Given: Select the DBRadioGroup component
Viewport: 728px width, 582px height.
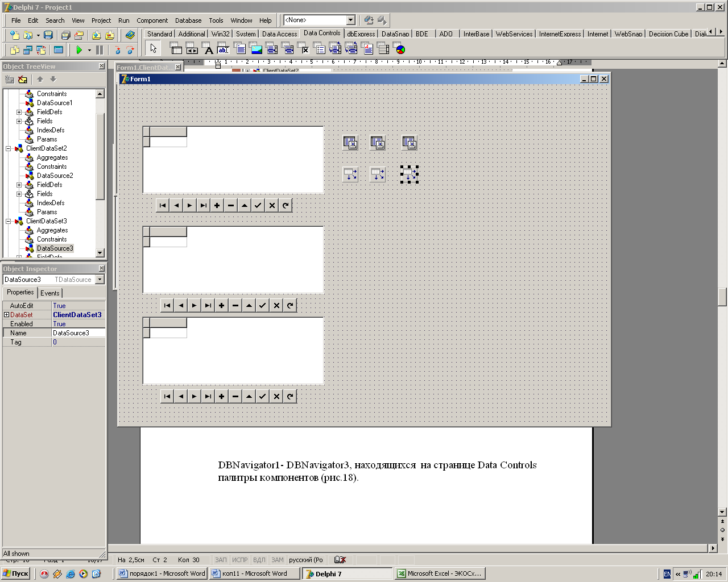Looking at the screenshot, I should (x=320, y=49).
